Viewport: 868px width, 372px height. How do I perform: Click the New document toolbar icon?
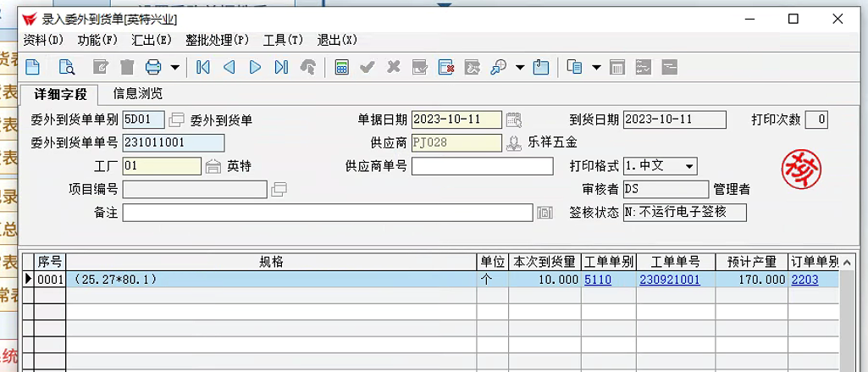32,67
